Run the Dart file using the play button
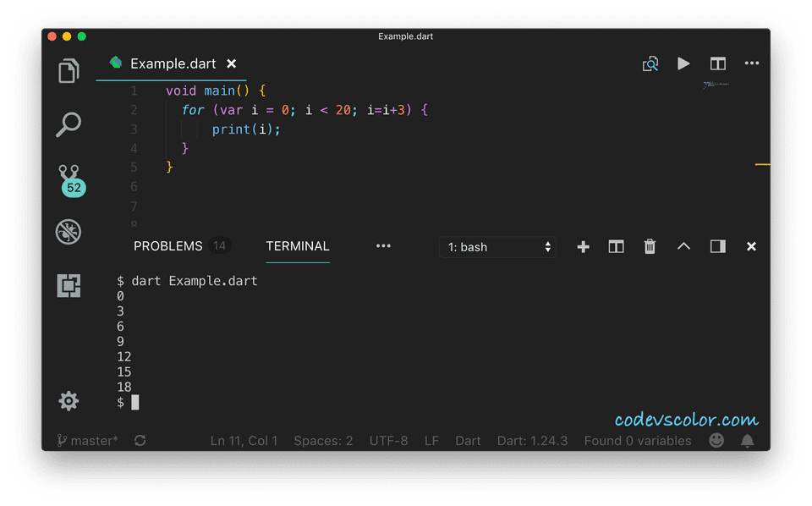 point(683,63)
